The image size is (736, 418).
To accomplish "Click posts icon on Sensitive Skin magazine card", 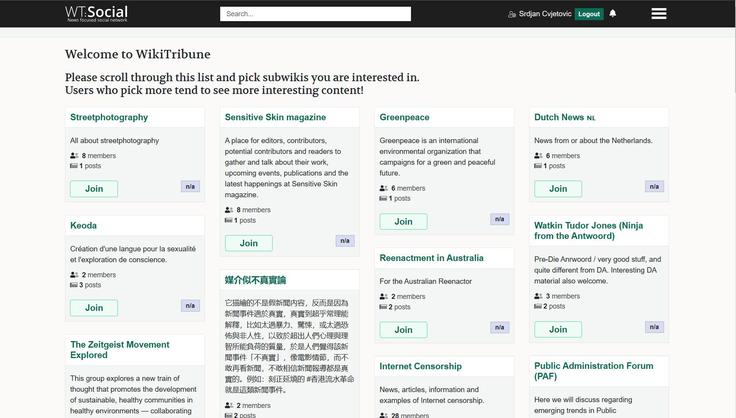I will [x=228, y=220].
